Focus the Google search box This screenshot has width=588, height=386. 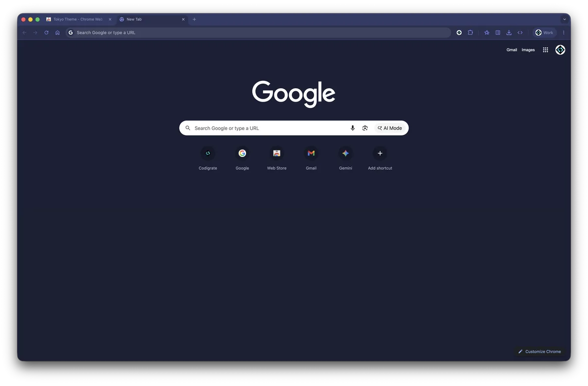pyautogui.click(x=294, y=128)
